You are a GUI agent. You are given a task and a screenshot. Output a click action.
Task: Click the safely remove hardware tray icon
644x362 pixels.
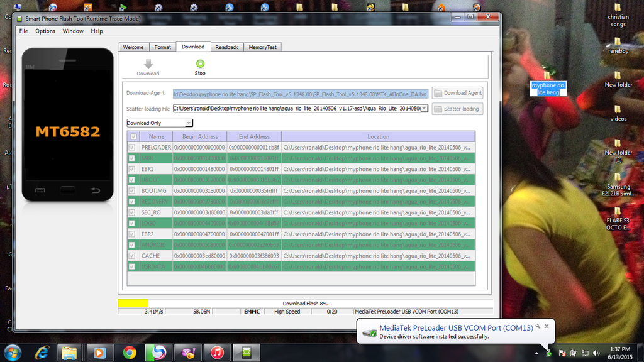point(548,353)
